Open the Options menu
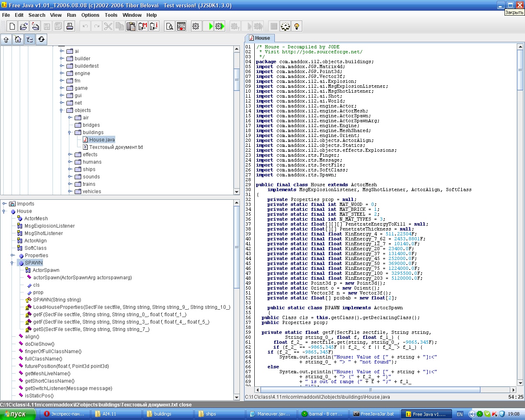The image size is (525, 420). tap(90, 15)
